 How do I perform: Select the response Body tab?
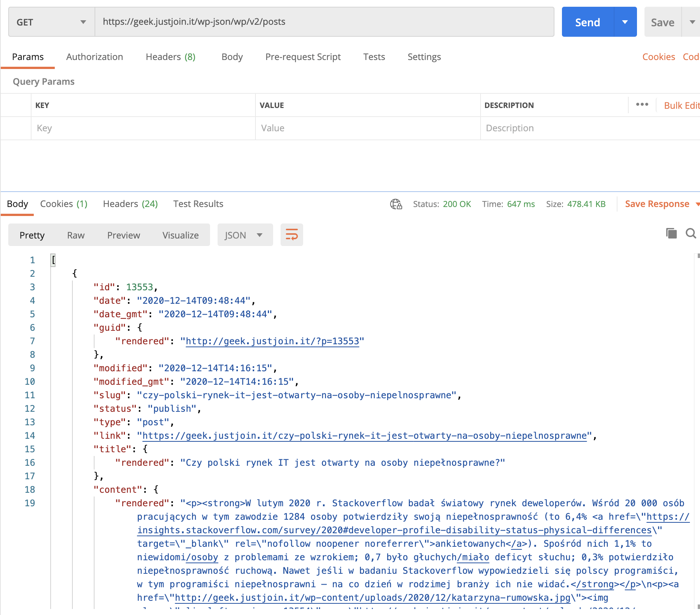tap(17, 204)
